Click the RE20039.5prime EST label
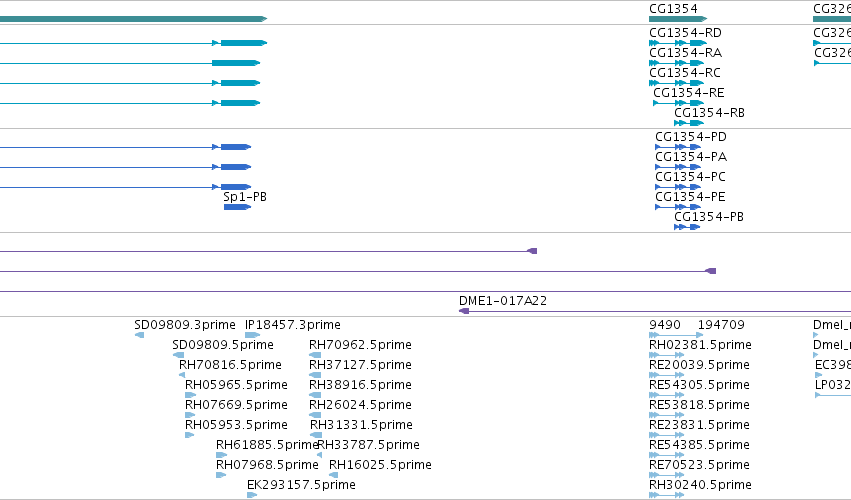 pos(700,365)
